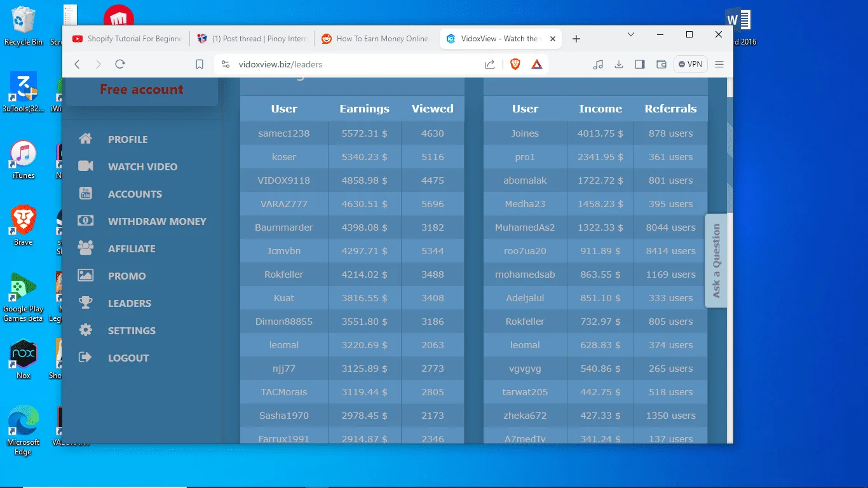This screenshot has width=868, height=488.
Task: Open the Brave hamburger menu
Action: click(x=719, y=64)
